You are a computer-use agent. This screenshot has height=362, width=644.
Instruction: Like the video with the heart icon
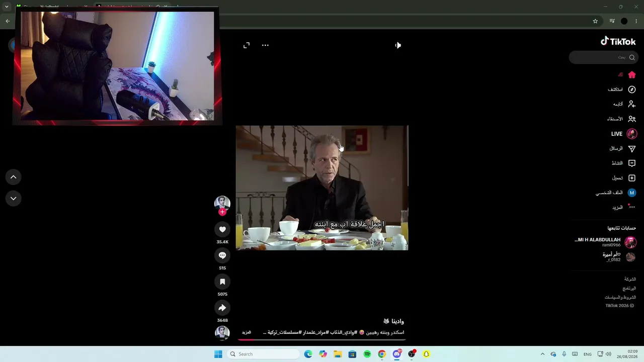222,229
